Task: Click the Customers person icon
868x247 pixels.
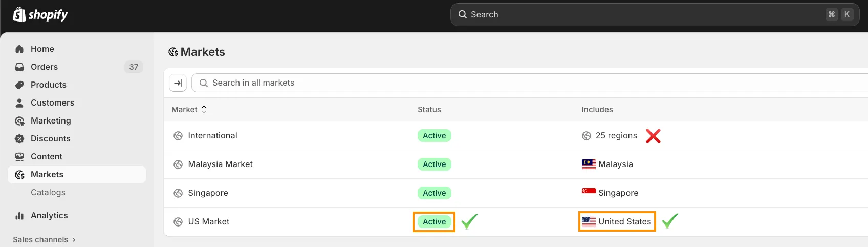Action: pyautogui.click(x=19, y=103)
